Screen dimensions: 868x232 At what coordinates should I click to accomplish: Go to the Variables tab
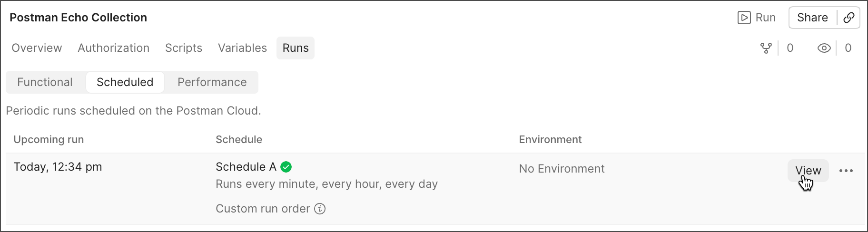point(242,48)
